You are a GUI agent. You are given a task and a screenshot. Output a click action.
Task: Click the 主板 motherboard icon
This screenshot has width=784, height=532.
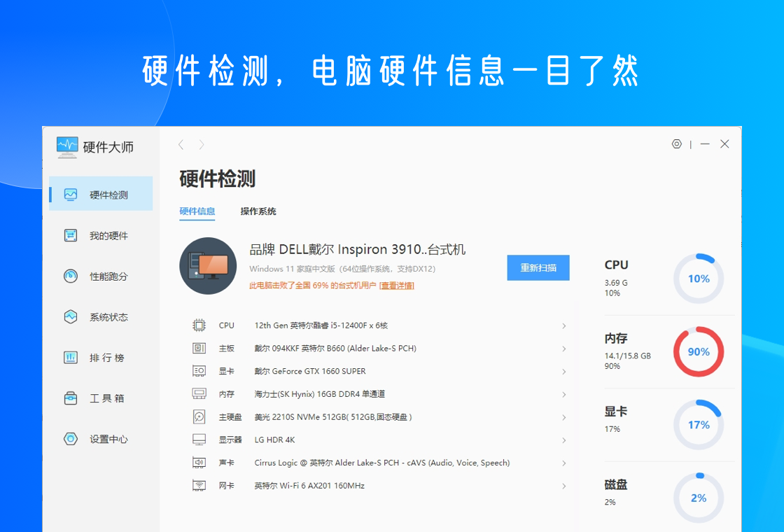pyautogui.click(x=199, y=348)
